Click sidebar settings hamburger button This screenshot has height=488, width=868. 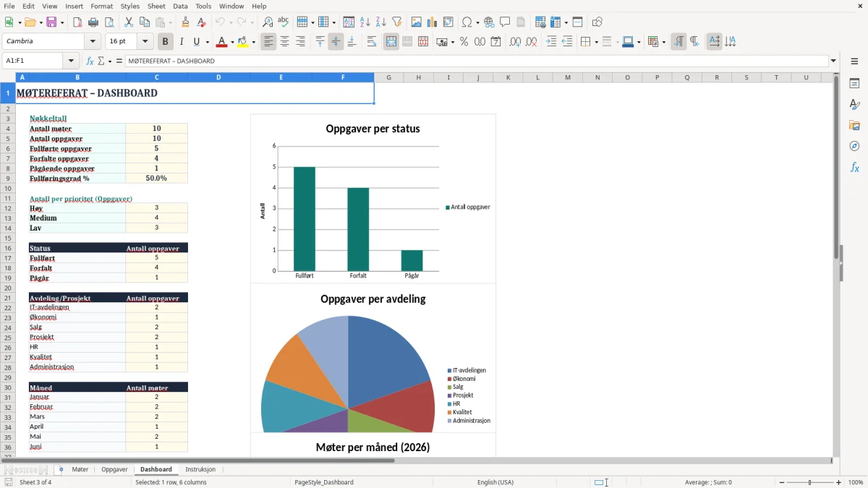854,61
